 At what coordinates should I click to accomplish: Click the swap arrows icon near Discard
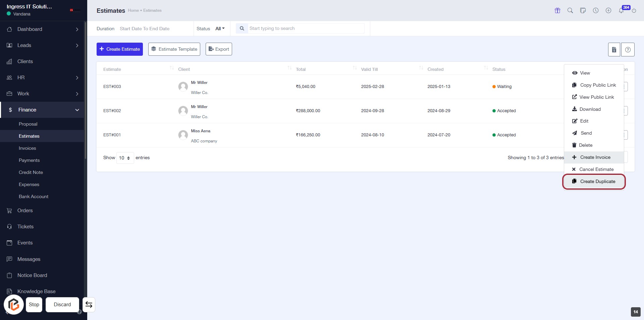point(89,305)
